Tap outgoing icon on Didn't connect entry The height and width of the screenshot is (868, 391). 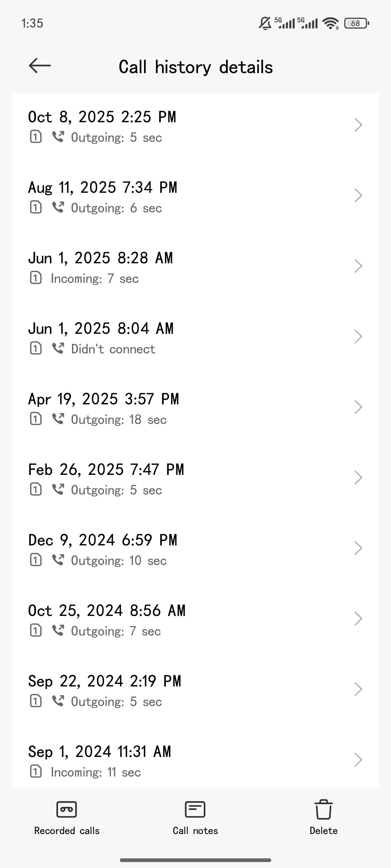pos(58,349)
